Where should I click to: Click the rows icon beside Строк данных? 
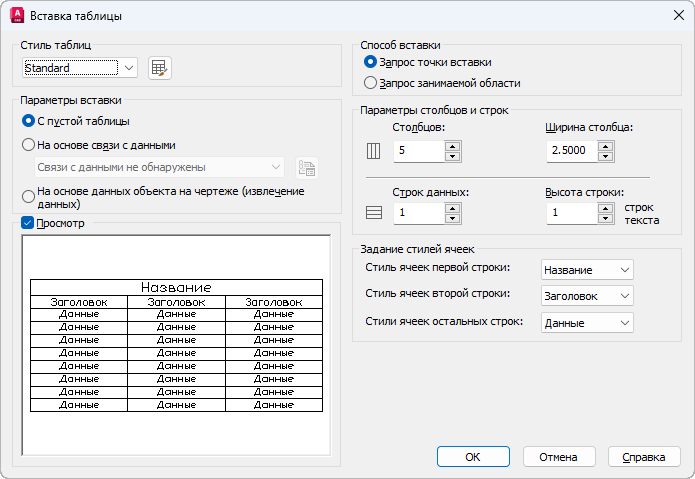(375, 213)
